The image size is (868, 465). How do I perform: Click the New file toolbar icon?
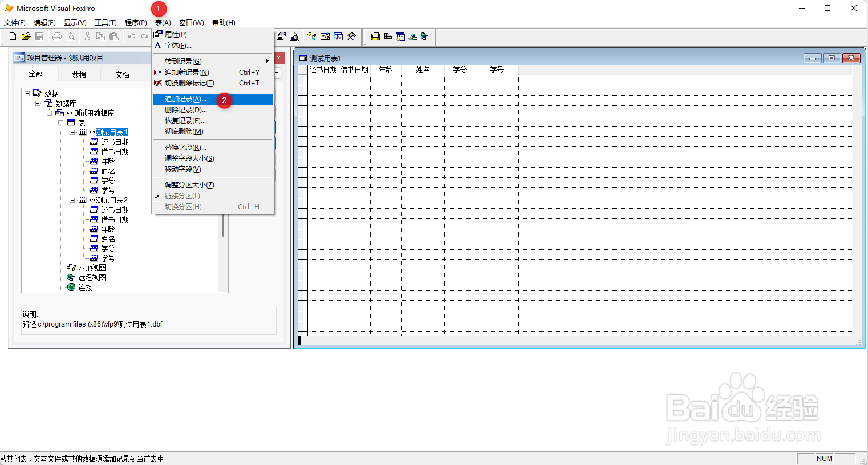pyautogui.click(x=13, y=36)
